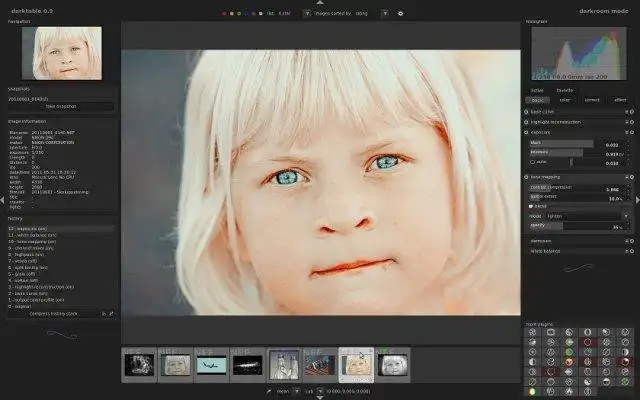Toggle the blend option in tone mapping

pos(529,206)
